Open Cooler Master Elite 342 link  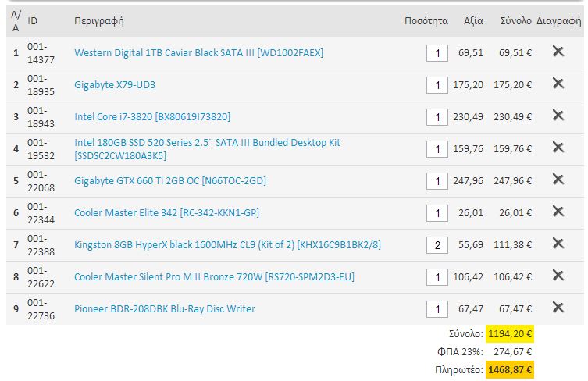166,213
